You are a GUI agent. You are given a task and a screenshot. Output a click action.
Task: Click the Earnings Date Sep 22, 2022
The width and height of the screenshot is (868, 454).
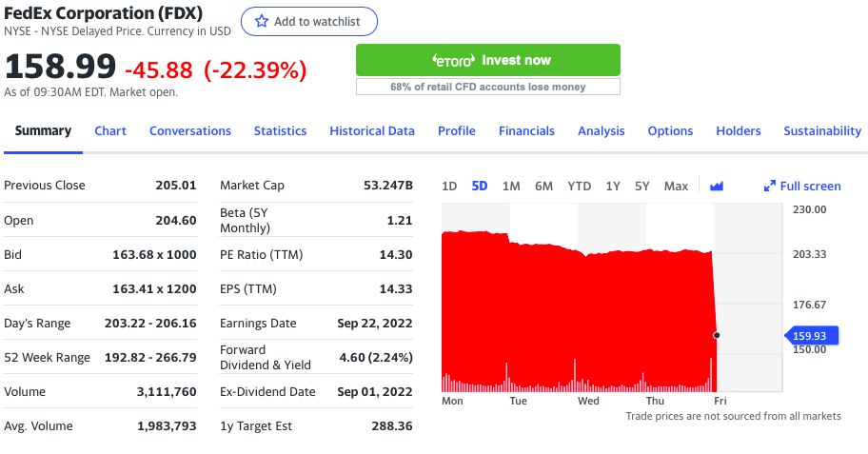click(375, 324)
